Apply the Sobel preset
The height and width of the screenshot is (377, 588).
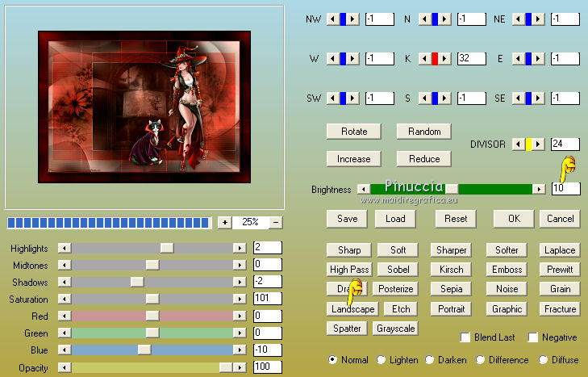pyautogui.click(x=398, y=270)
